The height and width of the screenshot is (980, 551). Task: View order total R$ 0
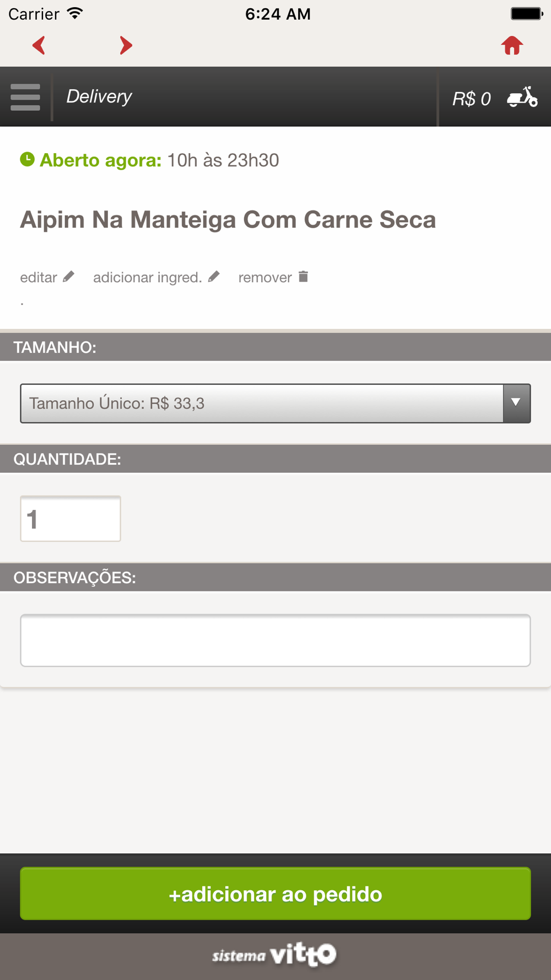point(471,99)
